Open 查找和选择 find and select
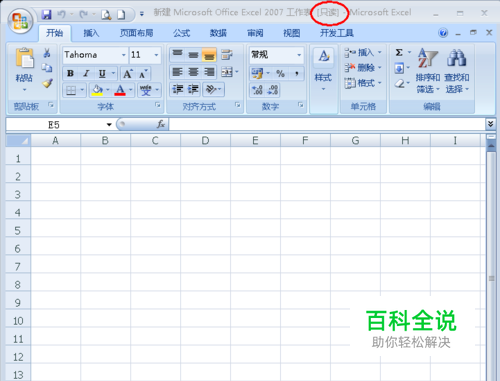This screenshot has height=381, width=500. (x=457, y=71)
